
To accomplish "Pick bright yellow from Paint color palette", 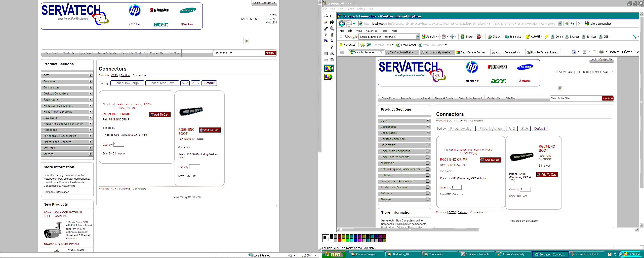I will click(x=344, y=240).
